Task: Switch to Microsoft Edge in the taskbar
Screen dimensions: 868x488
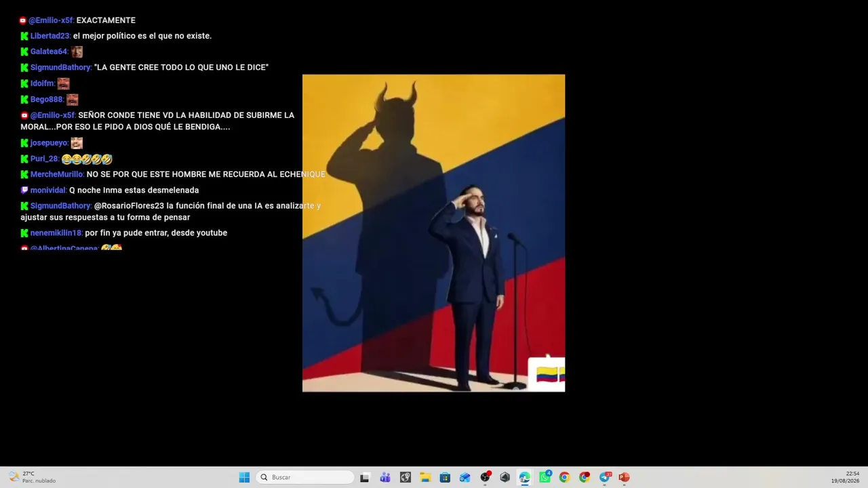Action: click(525, 477)
